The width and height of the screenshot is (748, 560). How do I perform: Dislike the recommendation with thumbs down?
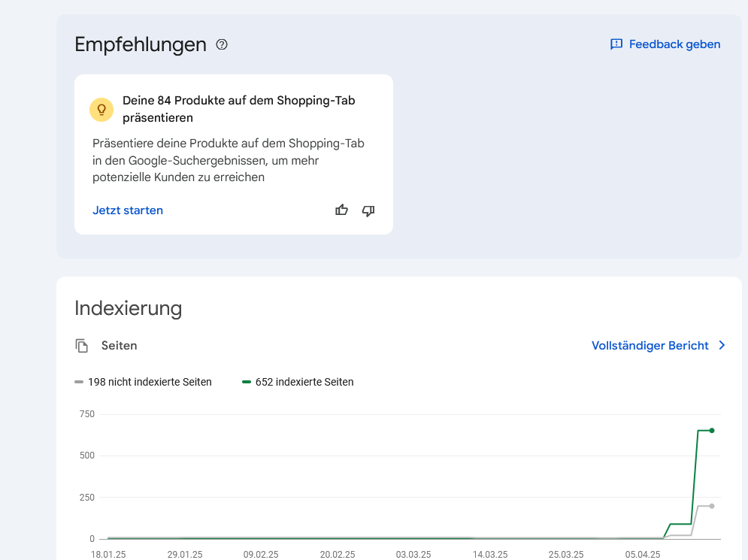pyautogui.click(x=368, y=210)
